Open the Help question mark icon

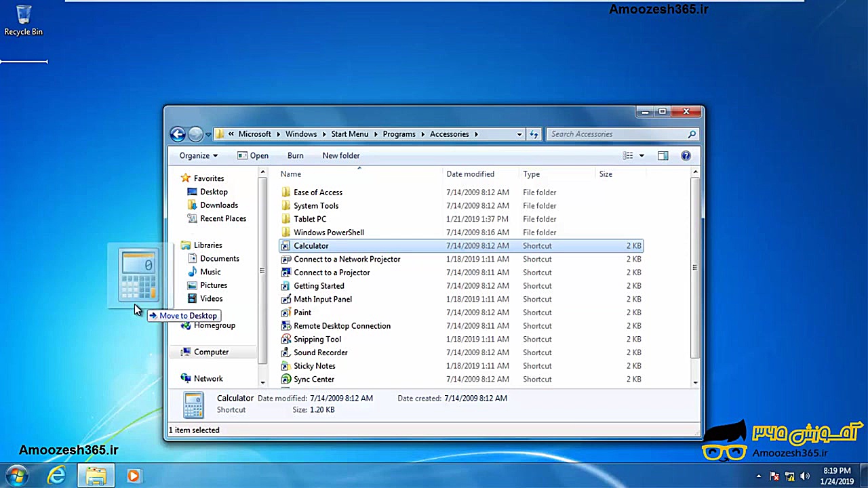[686, 156]
